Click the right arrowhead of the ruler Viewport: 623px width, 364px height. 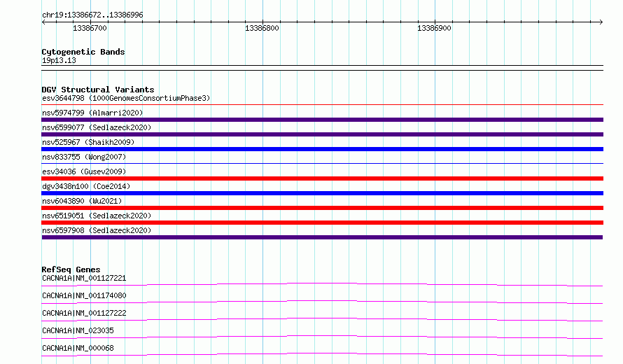[601, 22]
